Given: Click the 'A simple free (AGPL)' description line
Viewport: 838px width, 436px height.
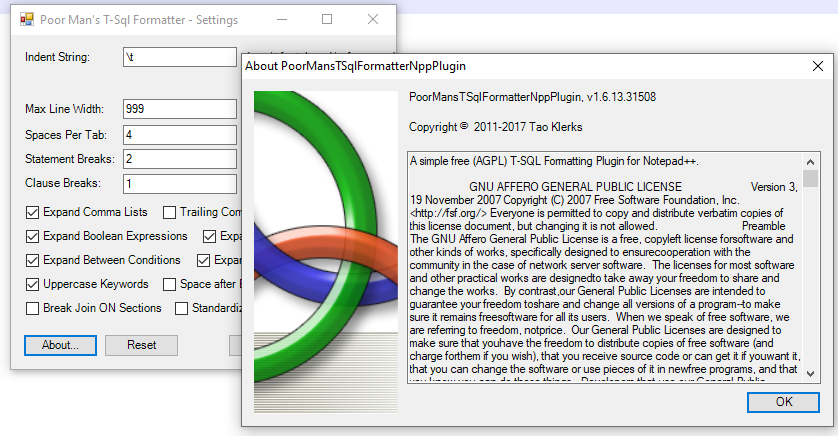Looking at the screenshot, I should tap(554, 161).
